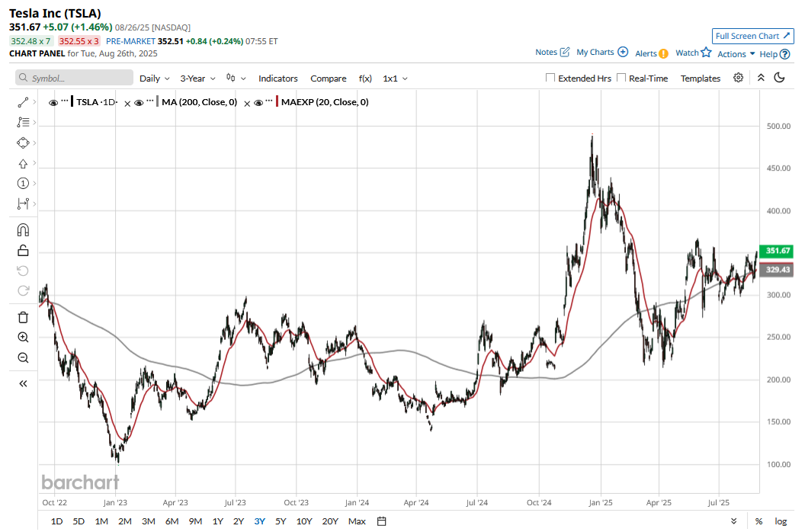Open the chart type candlestick dropdown
The image size is (808, 532).
236,79
